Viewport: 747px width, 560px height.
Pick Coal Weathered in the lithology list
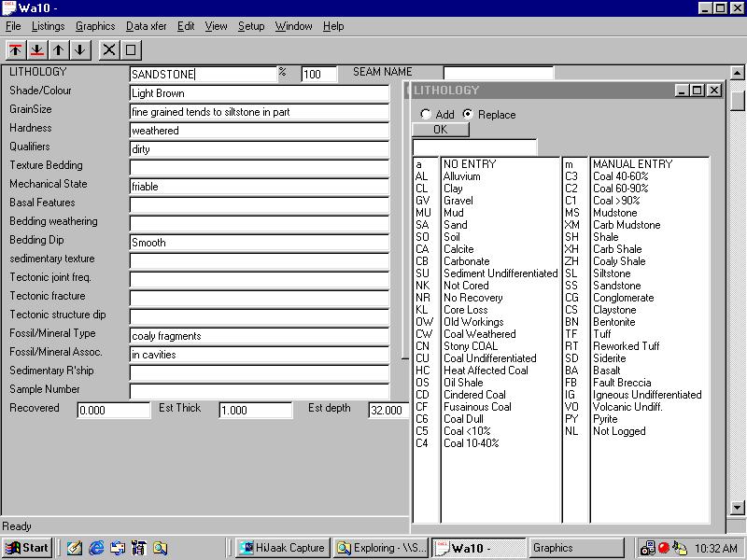pos(479,334)
